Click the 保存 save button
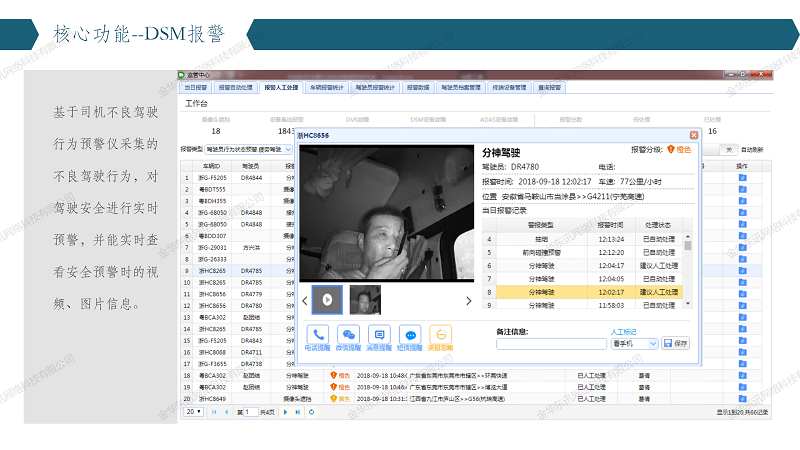800x450 pixels. pos(676,343)
